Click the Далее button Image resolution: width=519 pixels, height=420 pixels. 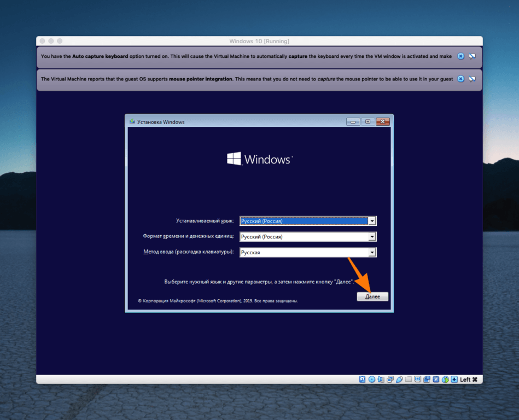pos(372,296)
